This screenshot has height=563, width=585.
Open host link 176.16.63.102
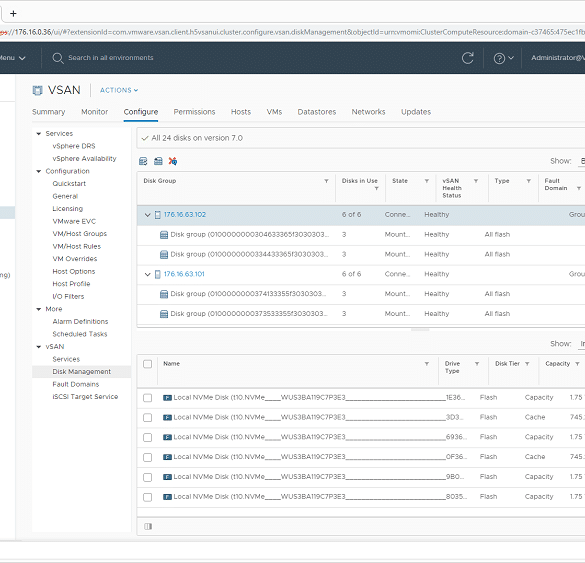click(185, 215)
